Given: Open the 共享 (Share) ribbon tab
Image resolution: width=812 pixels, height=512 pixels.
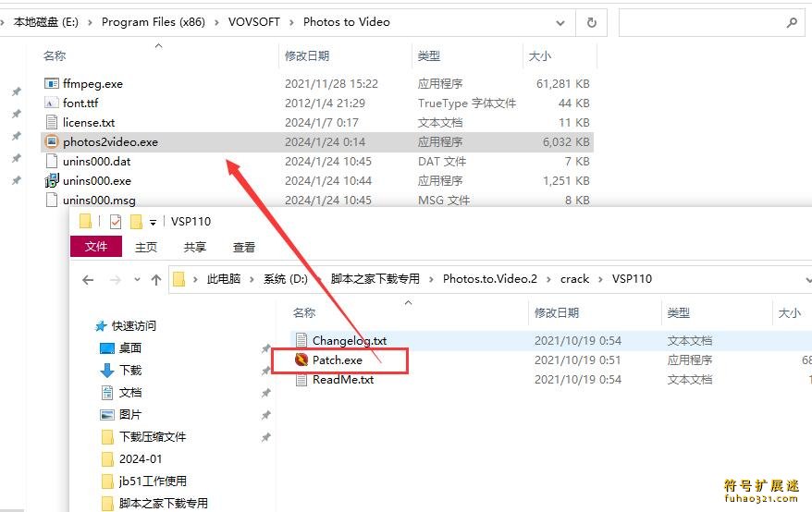Looking at the screenshot, I should tap(195, 248).
